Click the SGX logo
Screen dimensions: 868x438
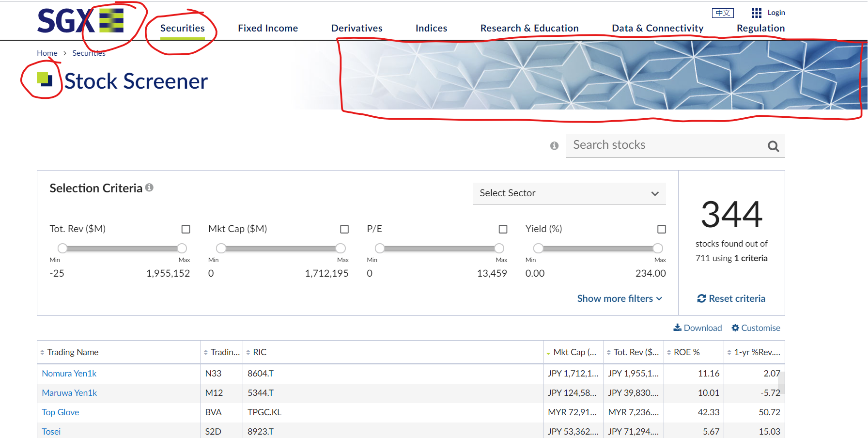tap(80, 21)
